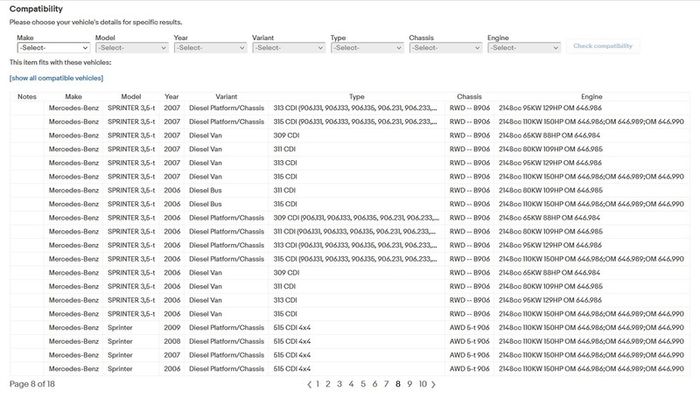Go to page 4
700x398 pixels.
(351, 384)
